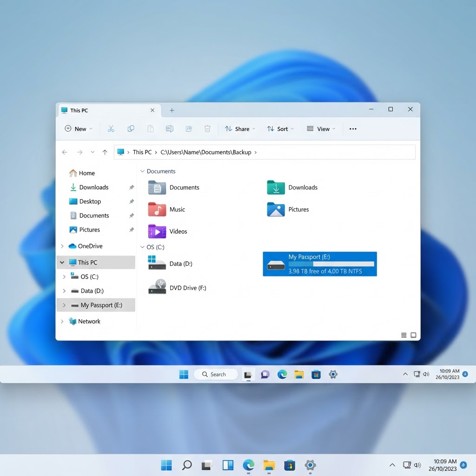476x476 pixels.
Task: Show recent locations with the small down chevron
Action: (x=93, y=152)
